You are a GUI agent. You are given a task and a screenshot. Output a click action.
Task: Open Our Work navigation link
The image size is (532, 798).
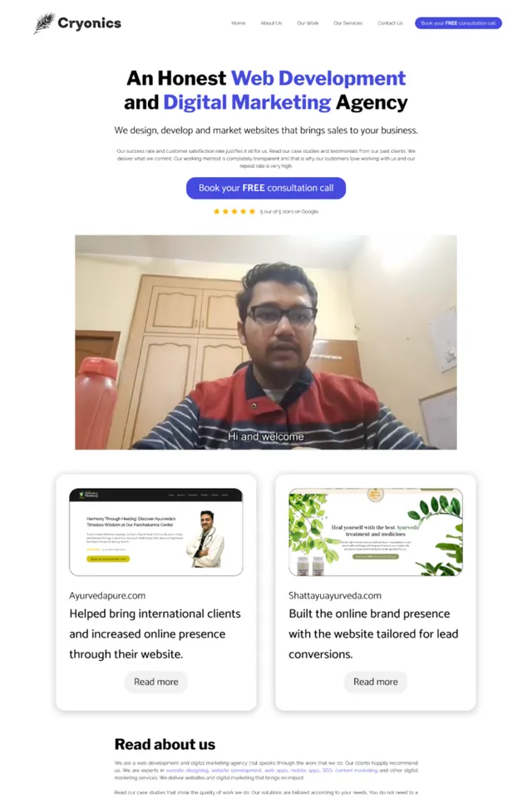click(308, 23)
